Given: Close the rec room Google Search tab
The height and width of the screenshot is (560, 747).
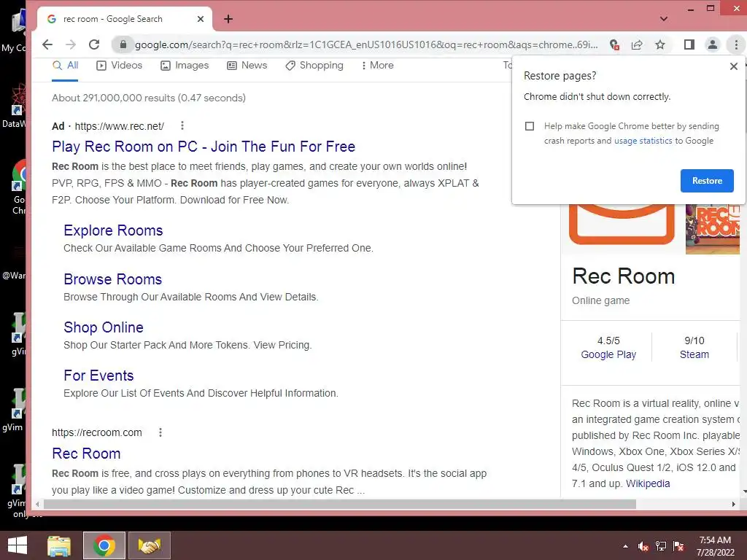Looking at the screenshot, I should [x=201, y=19].
